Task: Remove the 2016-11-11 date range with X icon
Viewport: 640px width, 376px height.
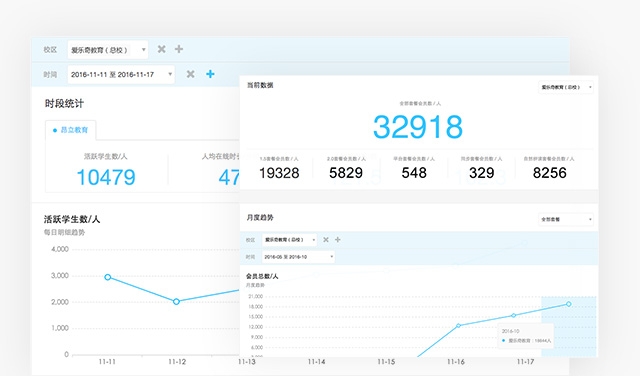Action: click(x=190, y=74)
